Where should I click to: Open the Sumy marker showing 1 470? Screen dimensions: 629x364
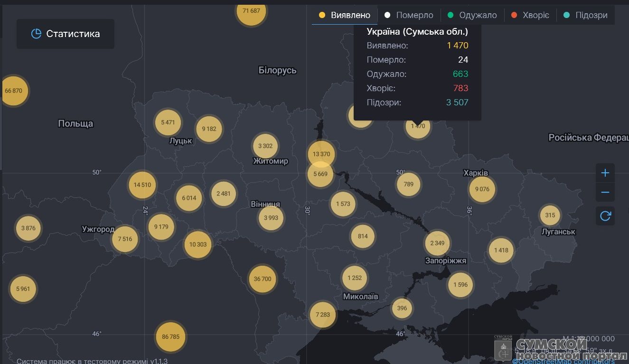coord(418,127)
